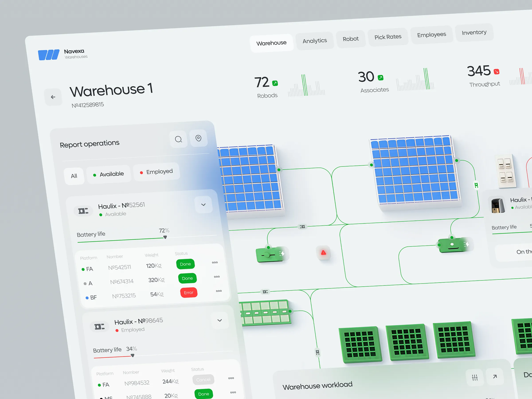Go to the Inventory tab

click(x=474, y=32)
